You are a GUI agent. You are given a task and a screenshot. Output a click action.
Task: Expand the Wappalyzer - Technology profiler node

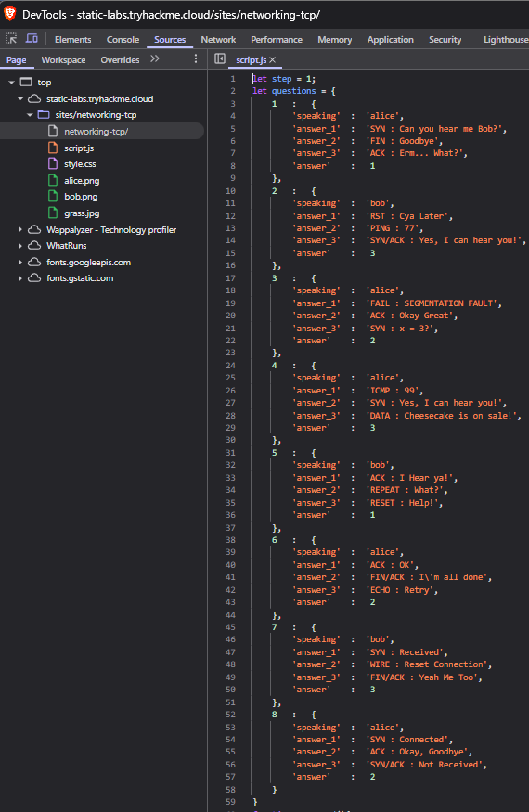[x=20, y=229]
